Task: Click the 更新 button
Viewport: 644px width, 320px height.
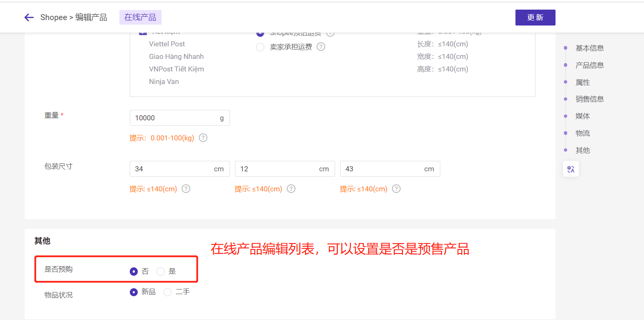Action: click(535, 18)
